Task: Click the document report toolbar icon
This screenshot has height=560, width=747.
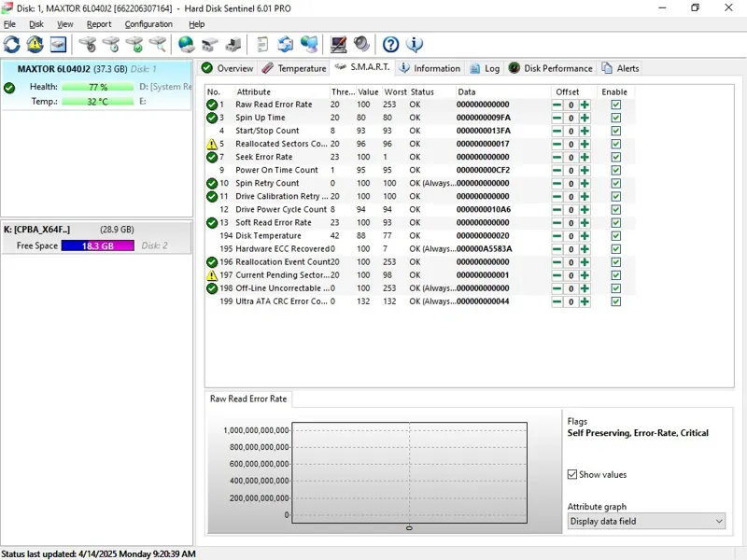Action: point(262,44)
